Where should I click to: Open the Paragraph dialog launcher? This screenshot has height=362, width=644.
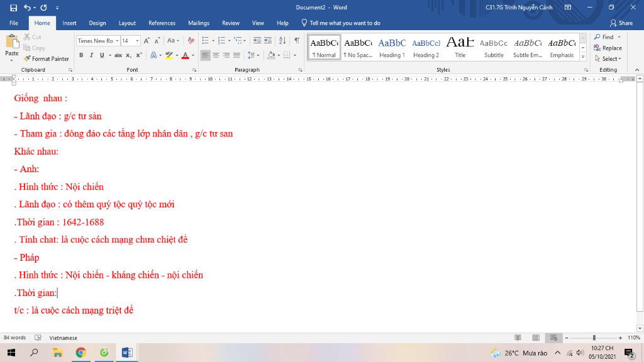point(301,70)
